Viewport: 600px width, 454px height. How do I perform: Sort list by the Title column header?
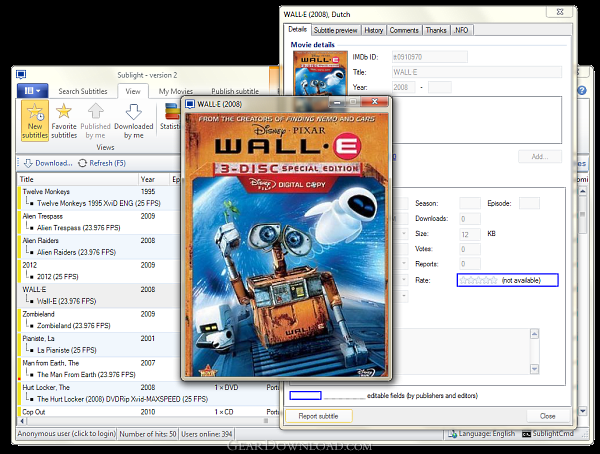coord(78,179)
